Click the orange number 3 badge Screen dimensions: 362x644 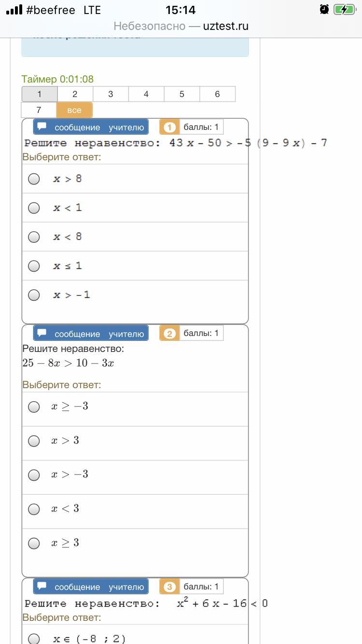tap(169, 587)
